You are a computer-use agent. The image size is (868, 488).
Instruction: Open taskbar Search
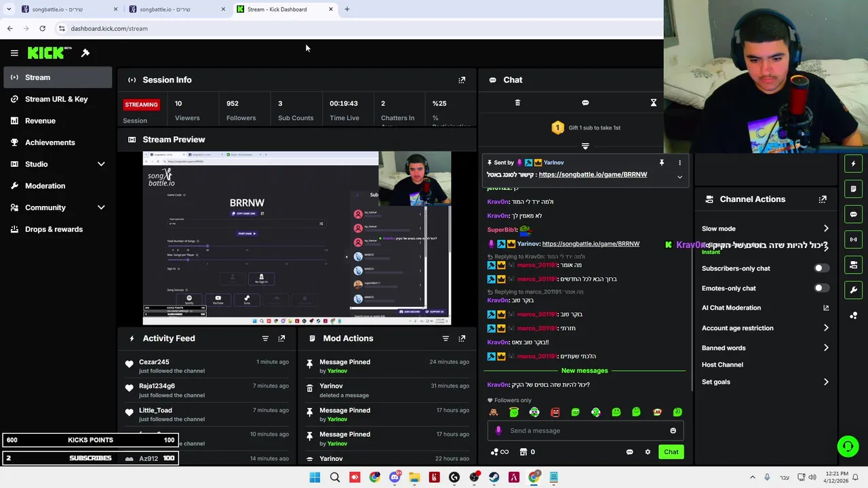(334, 478)
